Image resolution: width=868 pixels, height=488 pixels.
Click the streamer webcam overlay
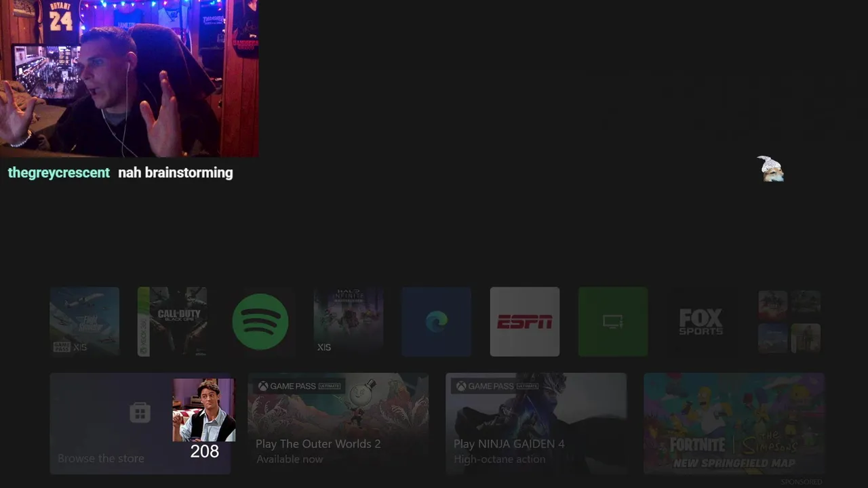129,78
